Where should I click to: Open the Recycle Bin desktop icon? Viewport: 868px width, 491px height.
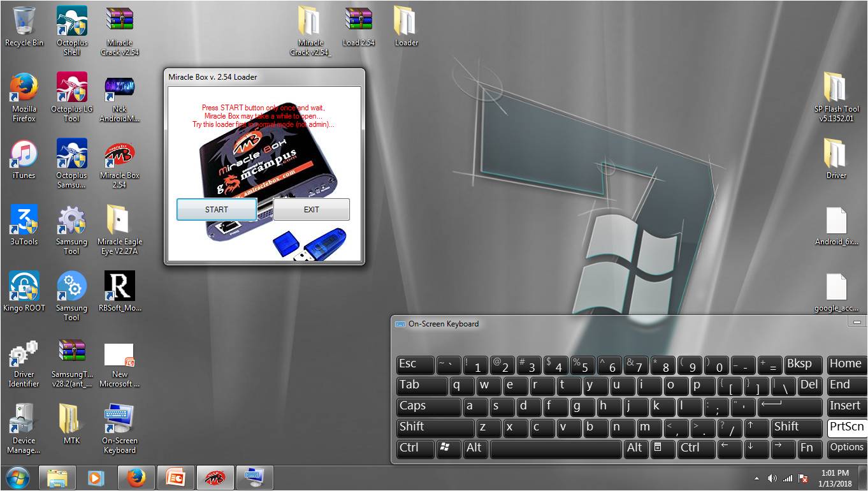(x=24, y=27)
